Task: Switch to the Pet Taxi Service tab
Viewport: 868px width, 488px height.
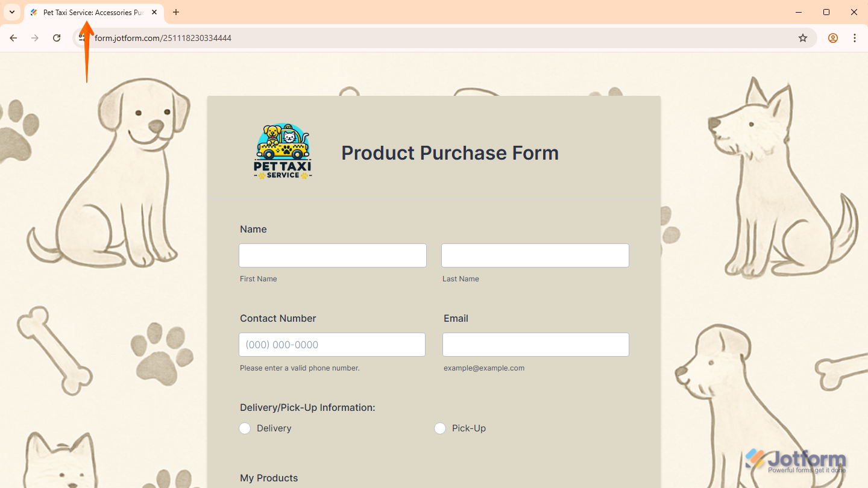Action: [90, 12]
